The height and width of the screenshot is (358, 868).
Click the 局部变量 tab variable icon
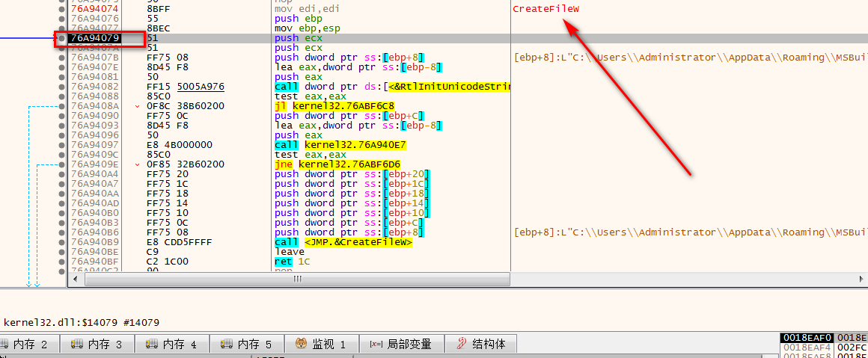tap(376, 344)
